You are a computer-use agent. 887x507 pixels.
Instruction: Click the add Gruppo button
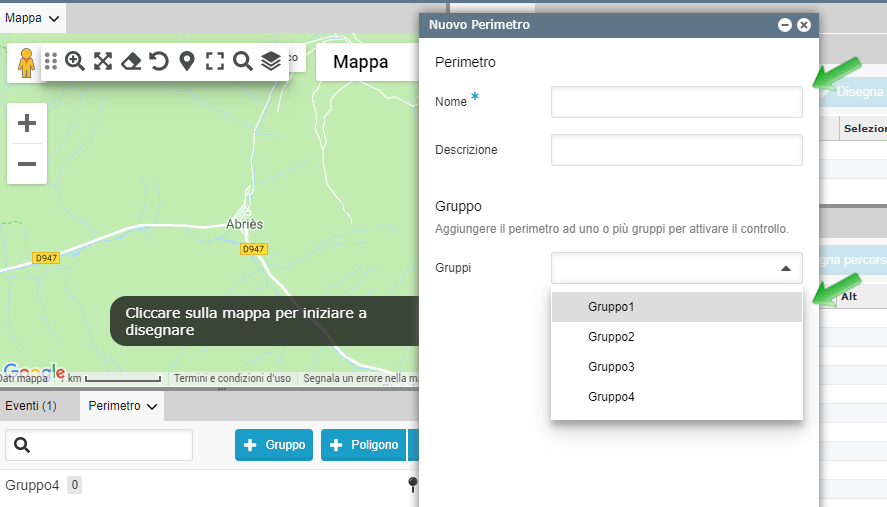(274, 445)
